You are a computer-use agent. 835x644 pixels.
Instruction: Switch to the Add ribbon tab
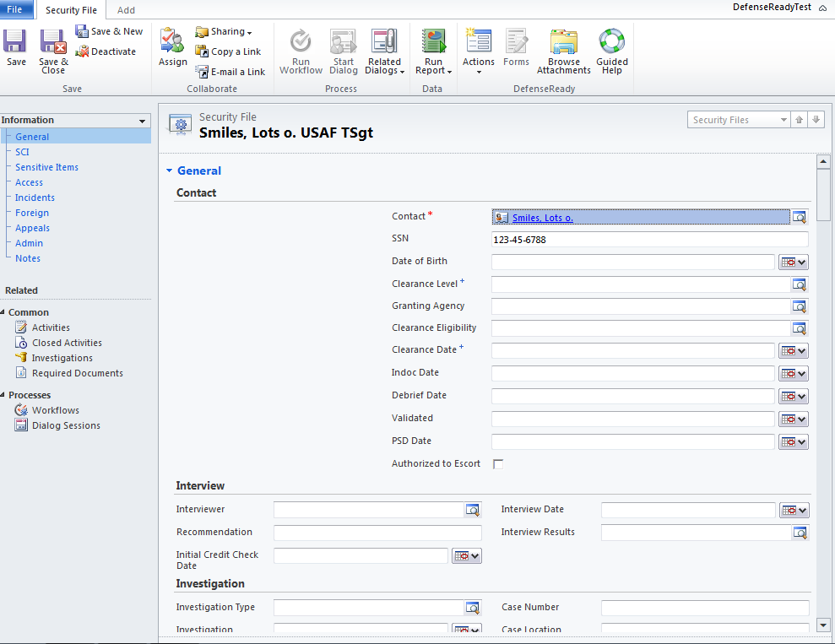click(126, 10)
